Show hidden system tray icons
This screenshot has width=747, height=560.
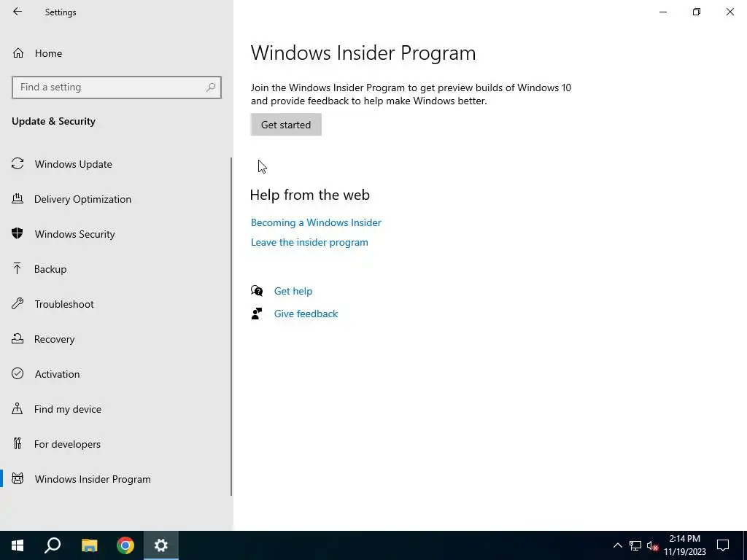coord(617,545)
